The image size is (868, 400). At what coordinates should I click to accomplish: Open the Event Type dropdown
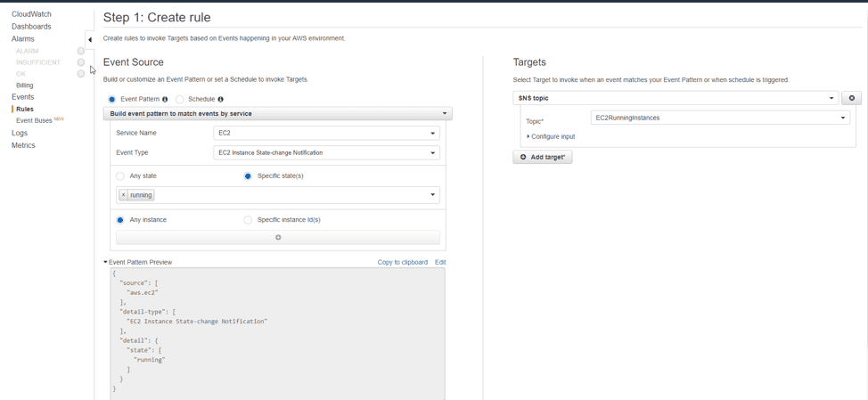[x=326, y=152]
